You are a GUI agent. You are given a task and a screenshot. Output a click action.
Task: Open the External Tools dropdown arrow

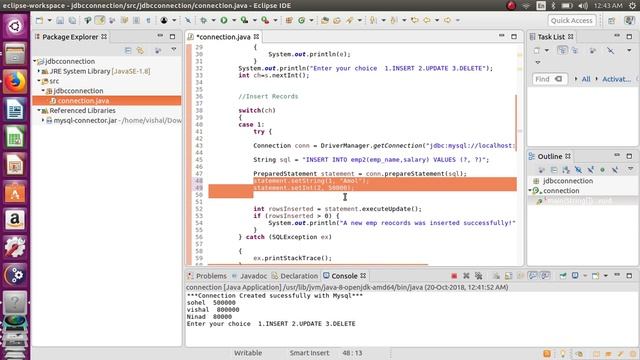[x=276, y=20]
